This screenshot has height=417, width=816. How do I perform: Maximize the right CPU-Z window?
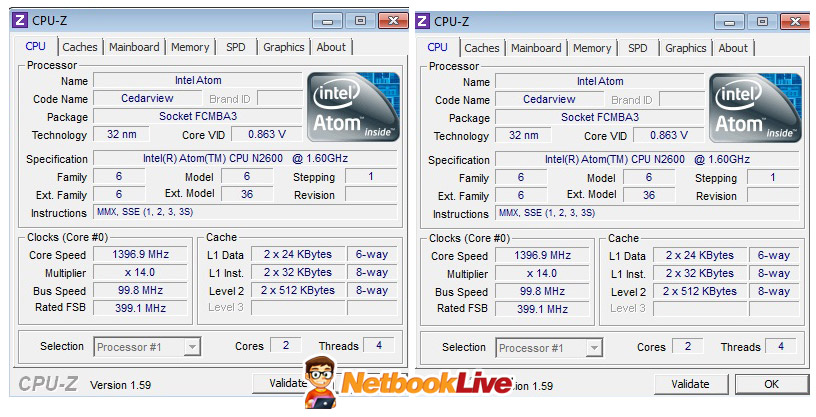[x=762, y=22]
